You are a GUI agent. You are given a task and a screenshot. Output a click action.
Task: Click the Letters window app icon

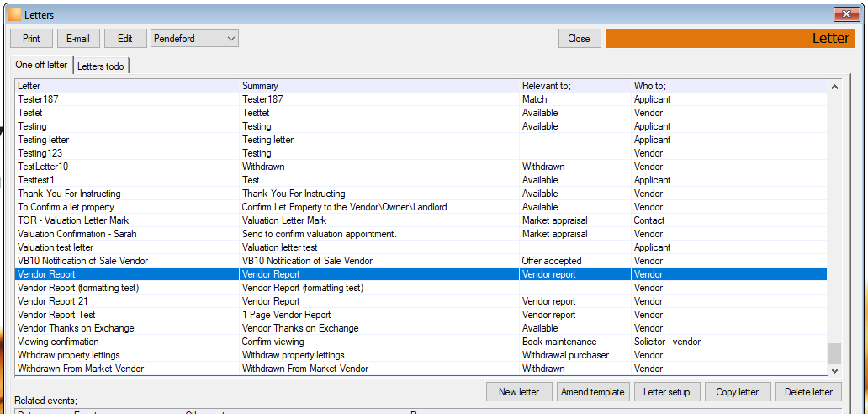pyautogui.click(x=15, y=14)
